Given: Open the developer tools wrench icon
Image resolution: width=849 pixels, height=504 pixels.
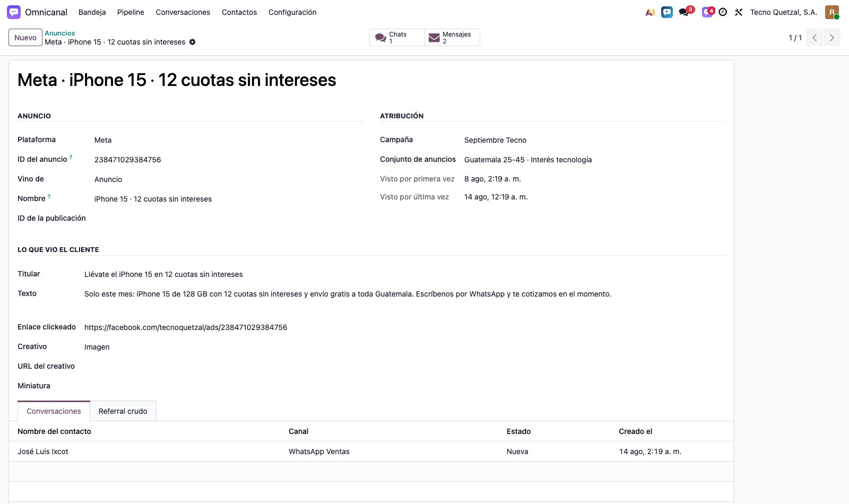Looking at the screenshot, I should point(739,12).
